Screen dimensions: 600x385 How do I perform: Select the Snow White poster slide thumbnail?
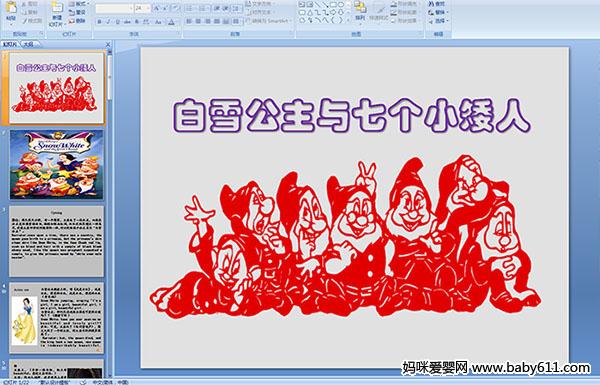[57, 165]
